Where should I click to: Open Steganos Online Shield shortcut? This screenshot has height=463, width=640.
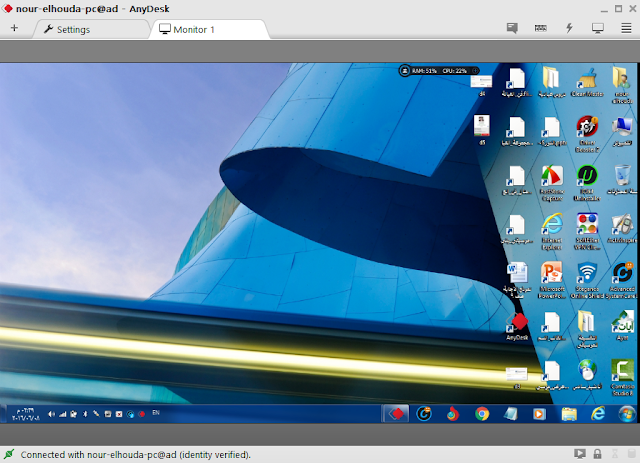pyautogui.click(x=587, y=280)
